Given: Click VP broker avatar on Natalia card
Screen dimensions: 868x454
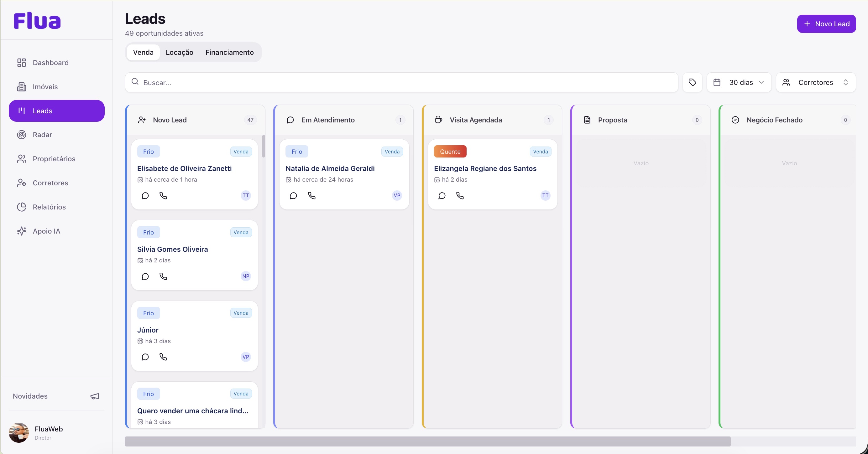Looking at the screenshot, I should 397,195.
